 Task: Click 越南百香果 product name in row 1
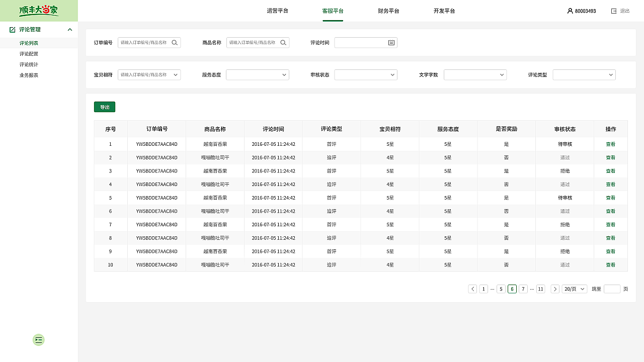coord(215,144)
